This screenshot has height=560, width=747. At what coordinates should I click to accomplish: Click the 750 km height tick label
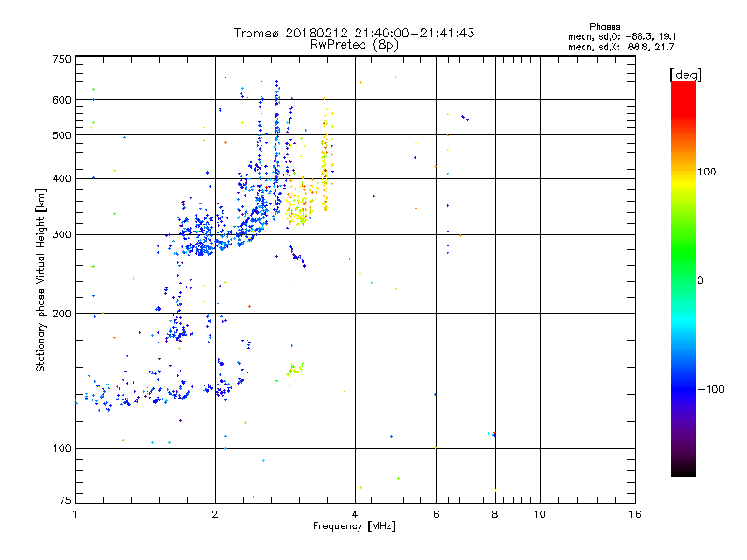pos(63,59)
